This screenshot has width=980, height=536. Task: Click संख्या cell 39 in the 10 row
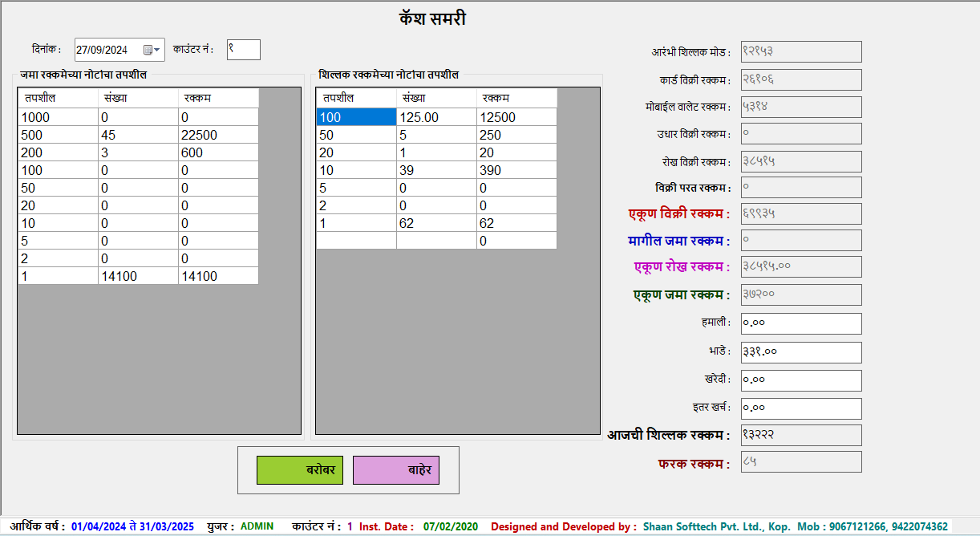[x=435, y=170]
